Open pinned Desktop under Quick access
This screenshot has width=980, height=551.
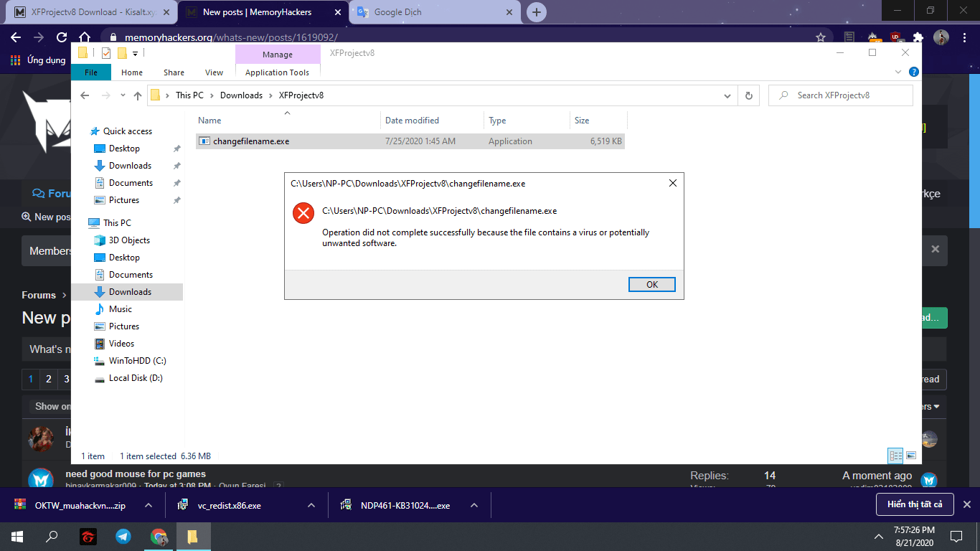click(x=124, y=149)
